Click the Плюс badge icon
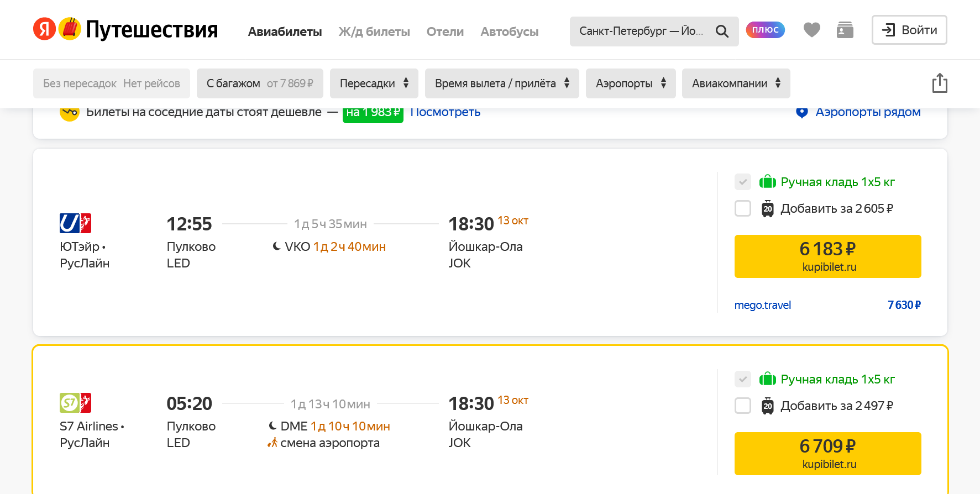 coord(765,30)
